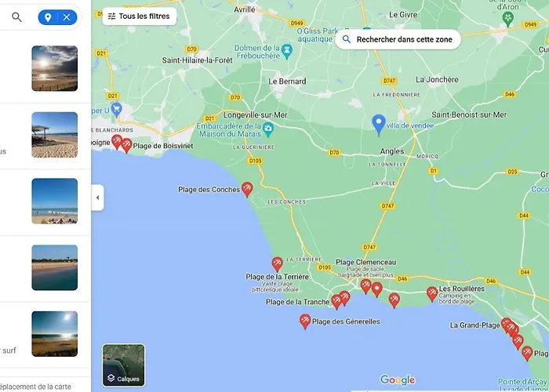This screenshot has width=549, height=392.
Task: Open Tous les filtres
Action: pos(140,16)
